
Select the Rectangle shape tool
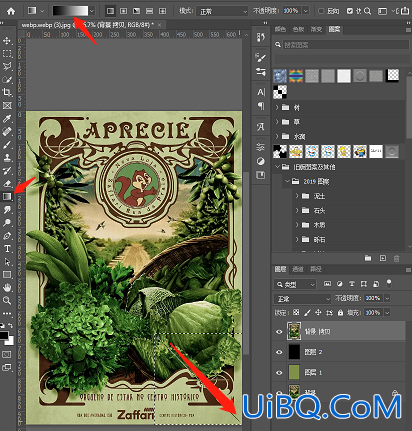[x=7, y=275]
